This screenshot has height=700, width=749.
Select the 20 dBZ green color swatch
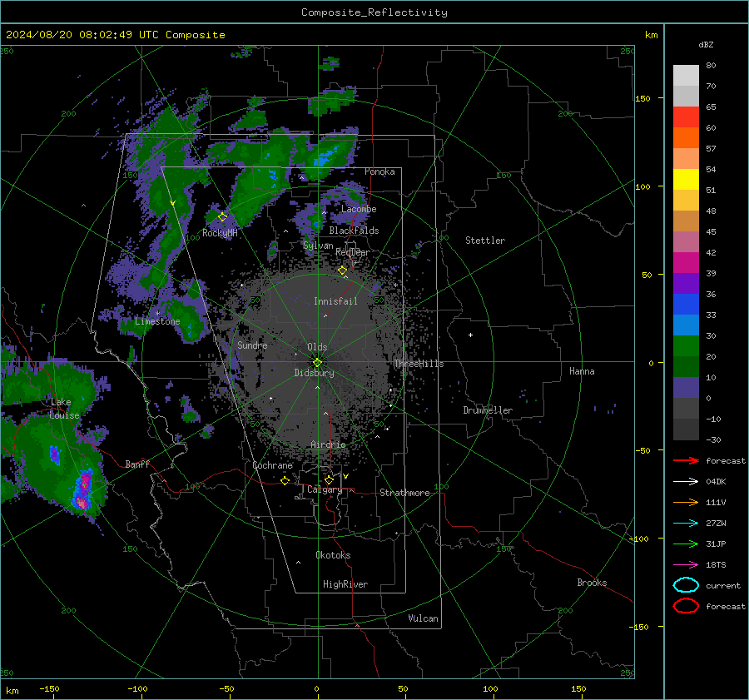[x=686, y=346]
